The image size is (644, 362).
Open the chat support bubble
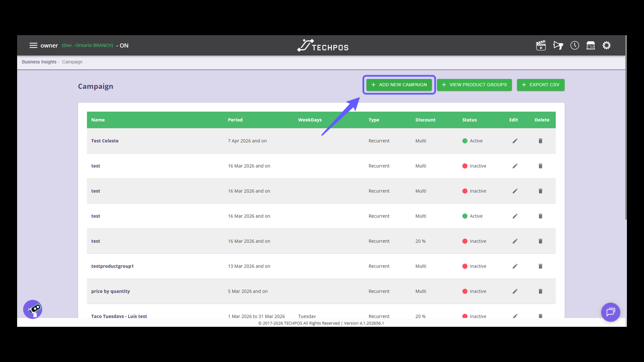pyautogui.click(x=610, y=312)
